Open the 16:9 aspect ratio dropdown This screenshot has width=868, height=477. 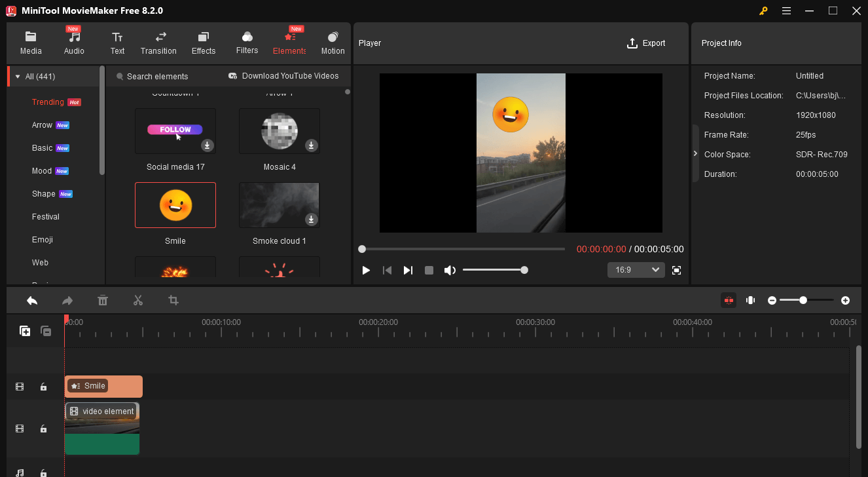tap(636, 270)
